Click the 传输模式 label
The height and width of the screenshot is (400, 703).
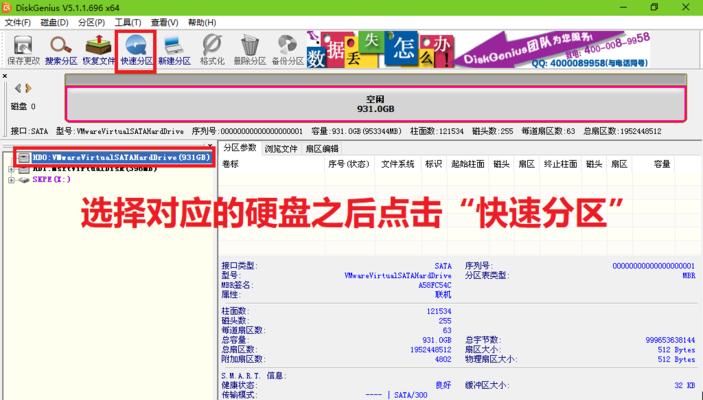pos(239,395)
